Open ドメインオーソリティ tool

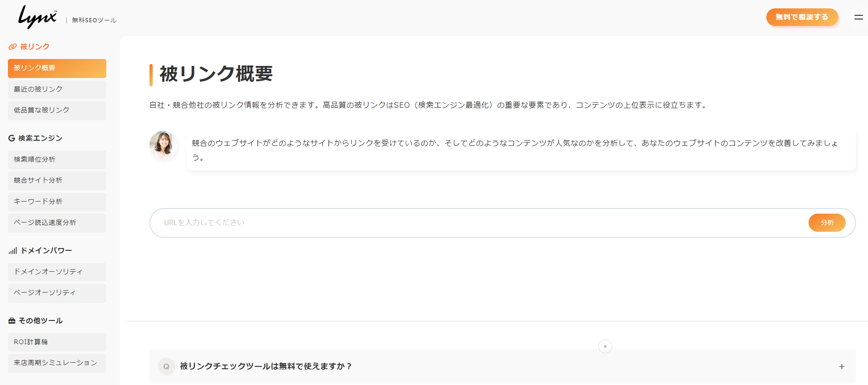point(57,272)
